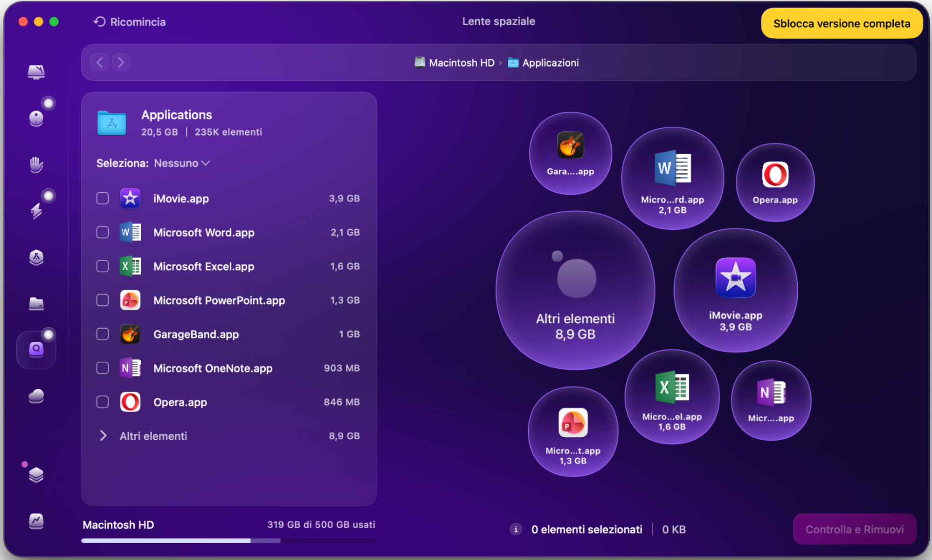
Task: Click the GarageBand.app row name
Action: click(x=196, y=334)
